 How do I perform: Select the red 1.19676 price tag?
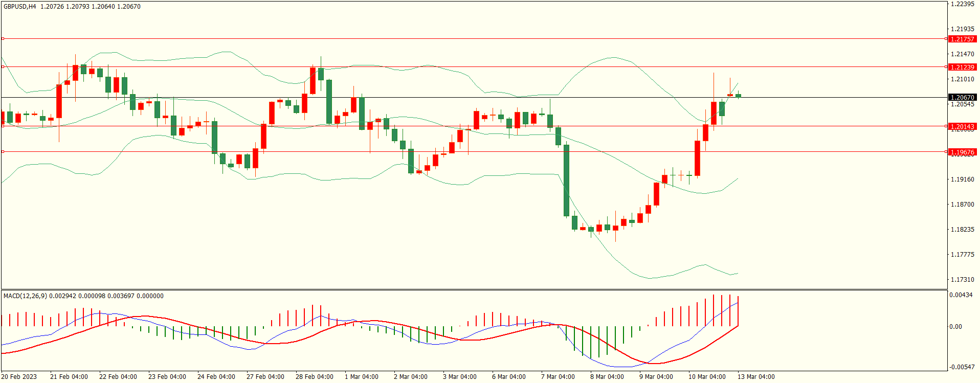tap(962, 152)
